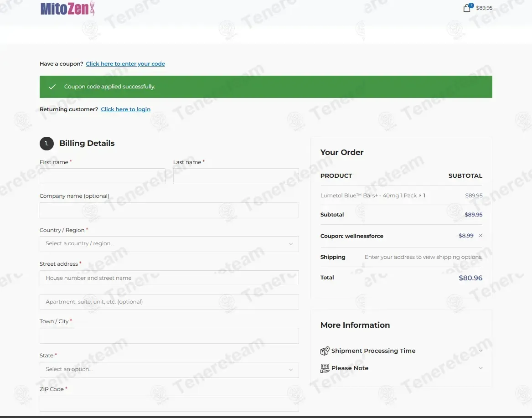Click the Subtotal $89.95 value

tap(473, 214)
